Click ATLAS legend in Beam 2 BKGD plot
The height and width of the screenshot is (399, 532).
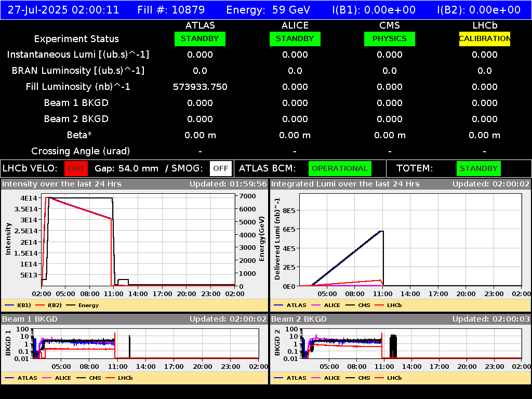[x=290, y=378]
